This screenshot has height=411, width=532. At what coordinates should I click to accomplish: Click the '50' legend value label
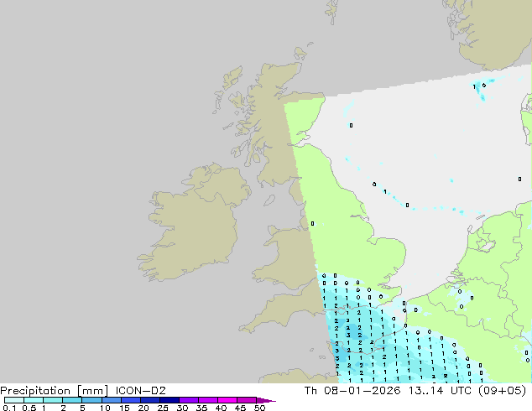click(x=260, y=408)
